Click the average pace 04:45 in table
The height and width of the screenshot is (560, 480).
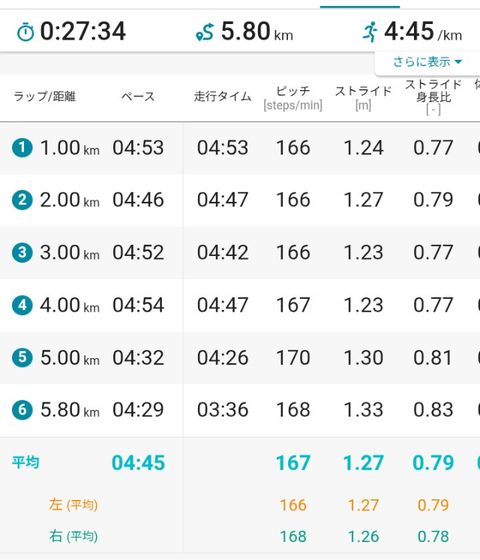coord(138,462)
